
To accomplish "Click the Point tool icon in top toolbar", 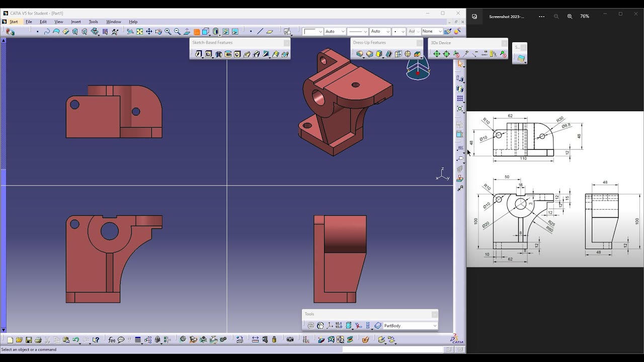I will point(251,31).
